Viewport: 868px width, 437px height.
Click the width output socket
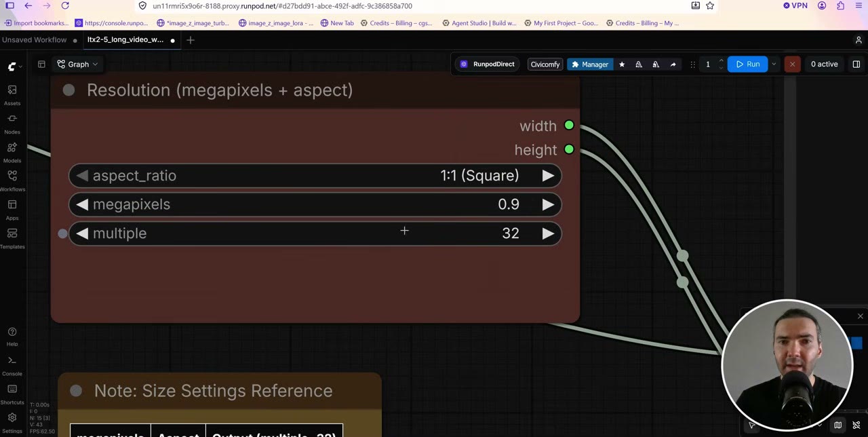569,126
